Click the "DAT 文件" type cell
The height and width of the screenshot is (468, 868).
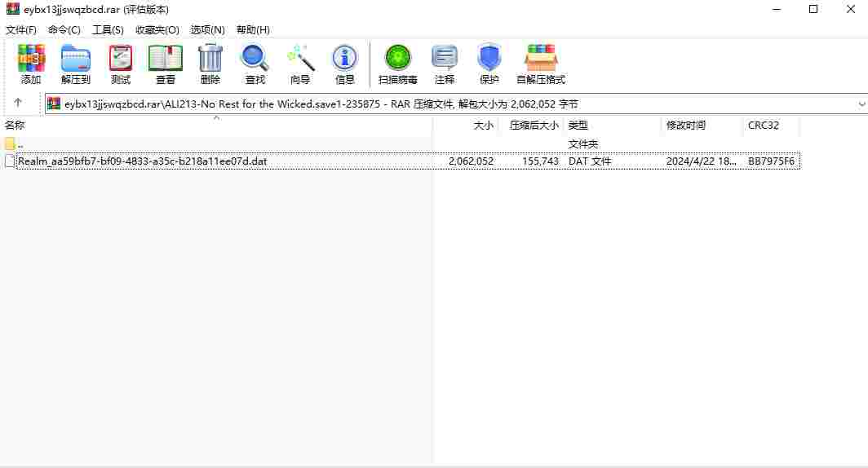pyautogui.click(x=590, y=161)
